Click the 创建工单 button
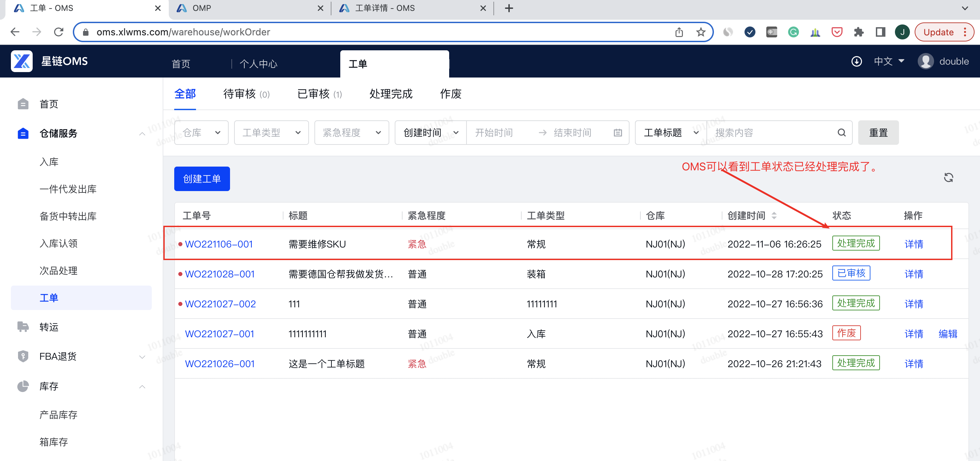 pos(202,178)
